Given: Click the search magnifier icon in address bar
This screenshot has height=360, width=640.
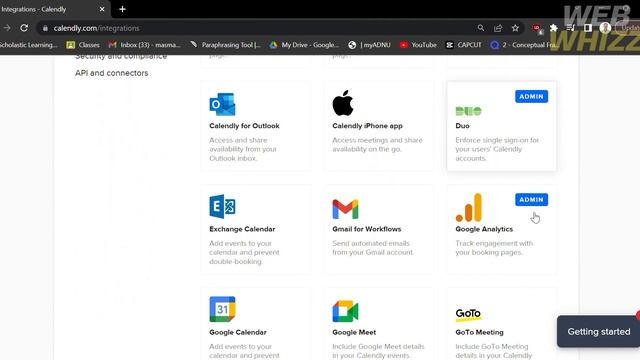Looking at the screenshot, I should 481,28.
